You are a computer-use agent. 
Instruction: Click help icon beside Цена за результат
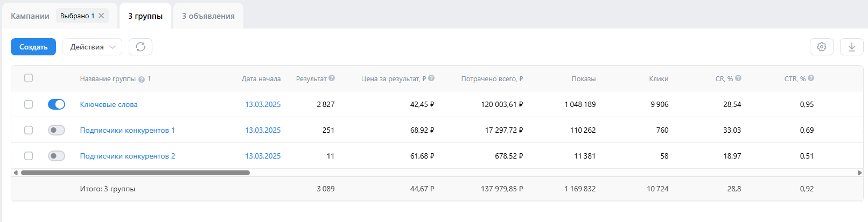[431, 78]
